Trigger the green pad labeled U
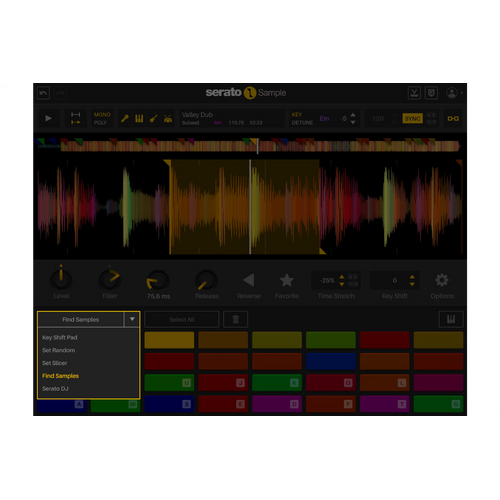Screen dimensions: 500x500 [169, 382]
